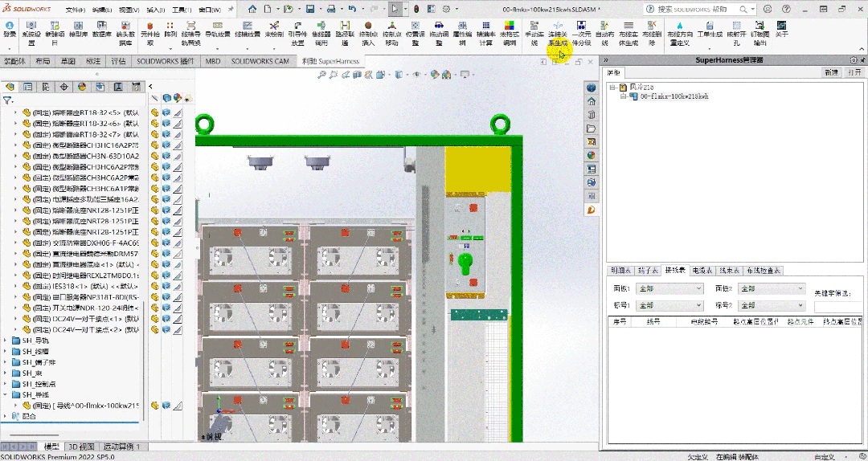Choose the 引导件放置 guide placement tool

298,33
